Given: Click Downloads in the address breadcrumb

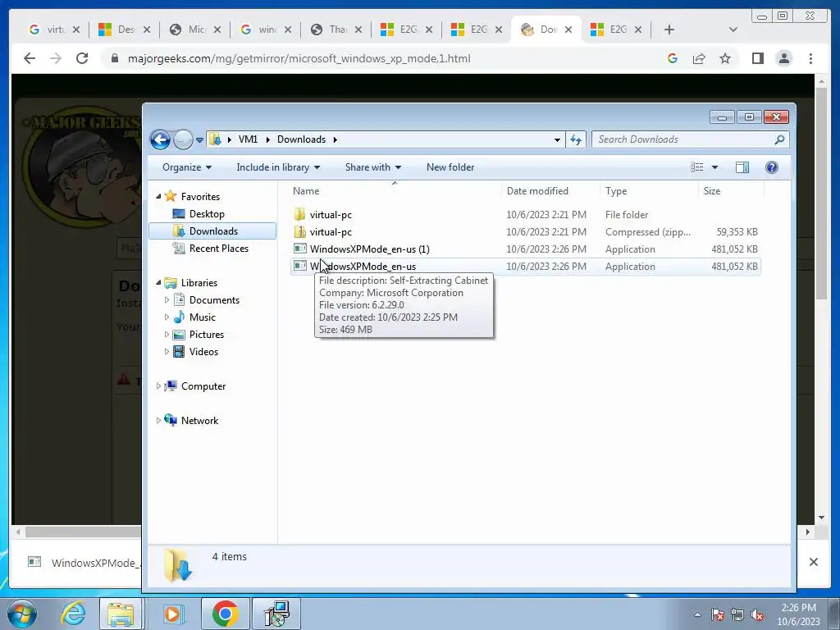Looking at the screenshot, I should (301, 139).
